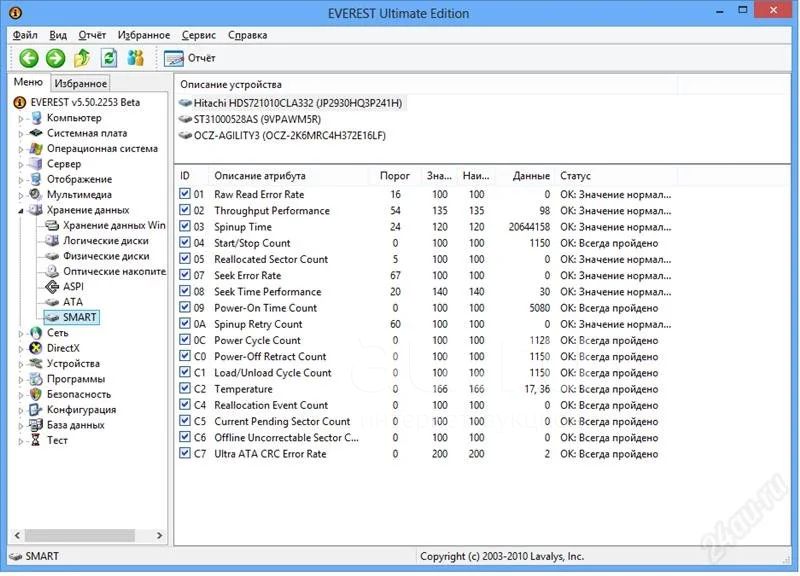Image resolution: width=800 pixels, height=576 pixels.
Task: Switch to the Меню sidebar tab
Action: click(28, 82)
